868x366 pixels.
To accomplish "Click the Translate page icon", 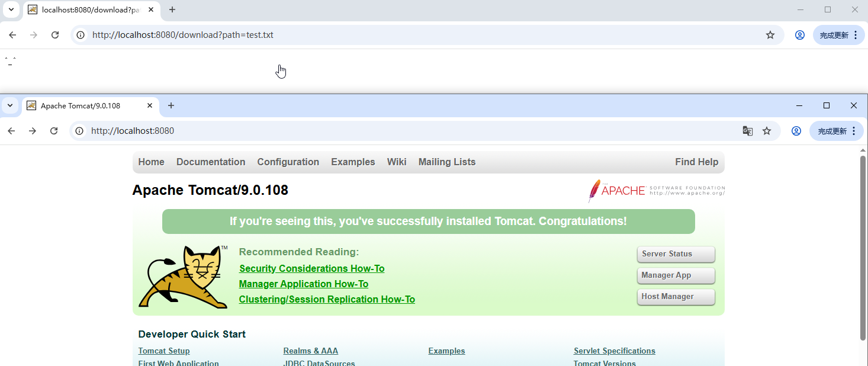I will tap(748, 131).
